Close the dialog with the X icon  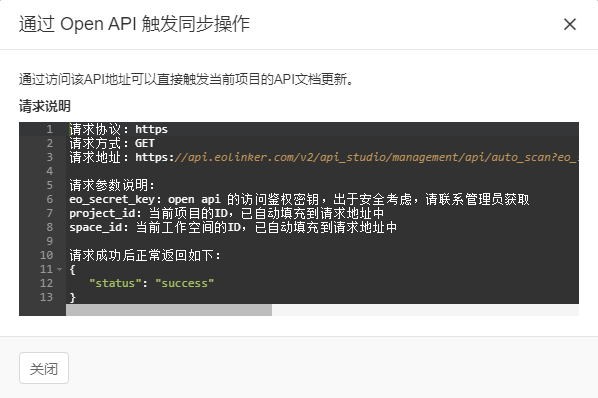pos(570,24)
